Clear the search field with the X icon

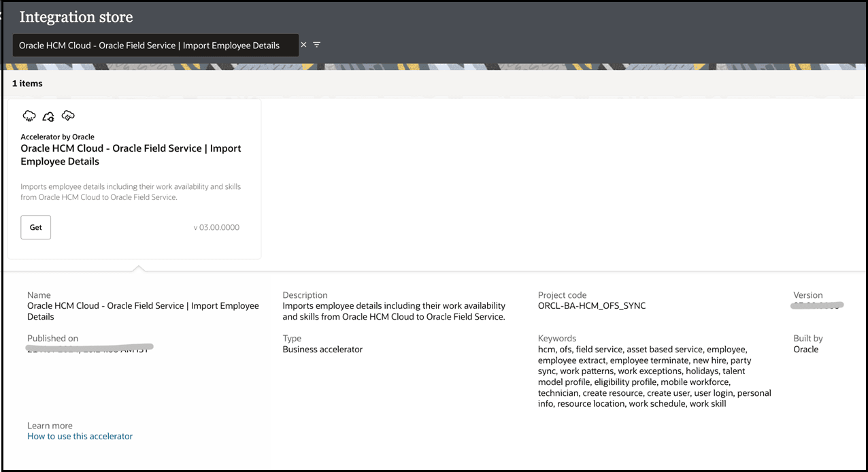click(304, 45)
